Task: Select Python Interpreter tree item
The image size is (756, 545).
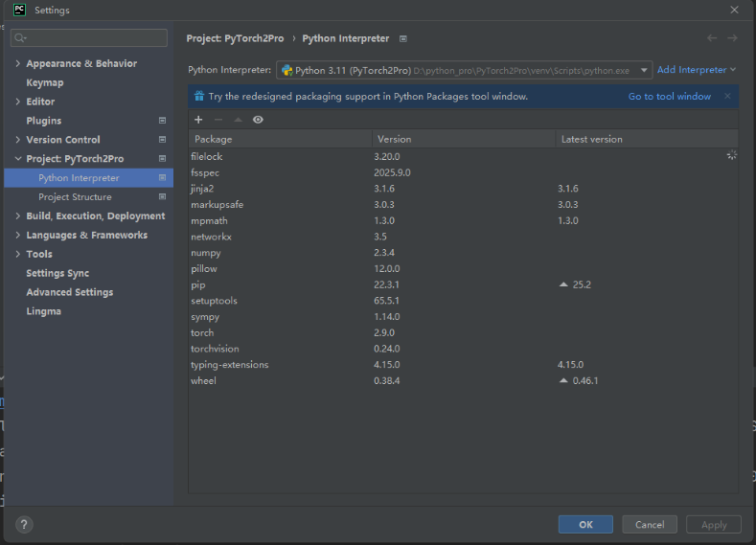Action: (89, 177)
